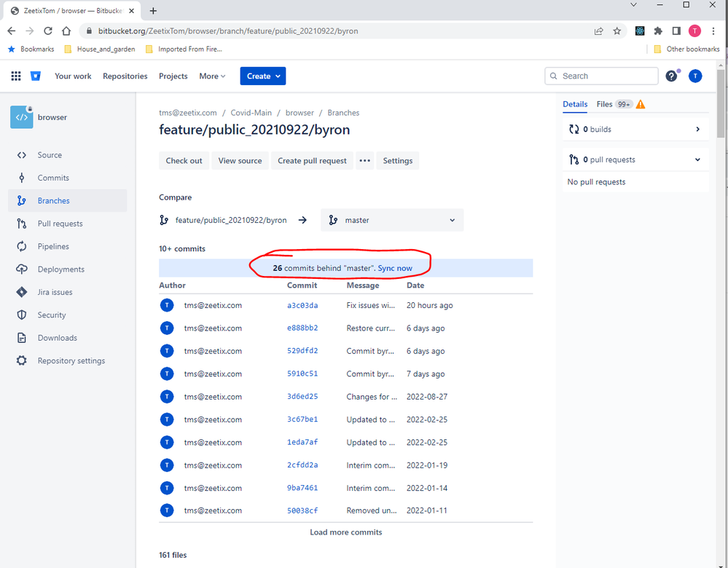Open a new Chrome tab with plus button
Viewport: 728px width, 568px height.
click(153, 11)
